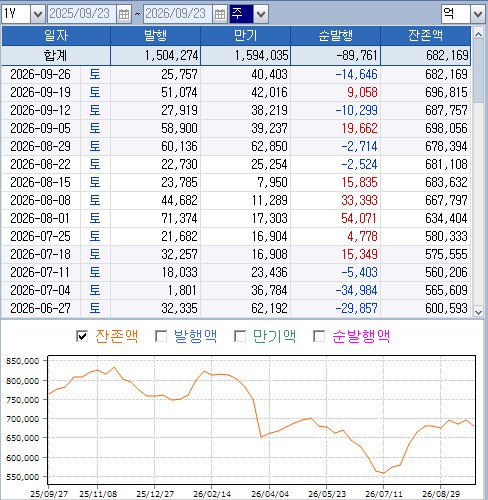Click outstanding balance 696,815
The image size is (488, 500).
click(x=446, y=92)
